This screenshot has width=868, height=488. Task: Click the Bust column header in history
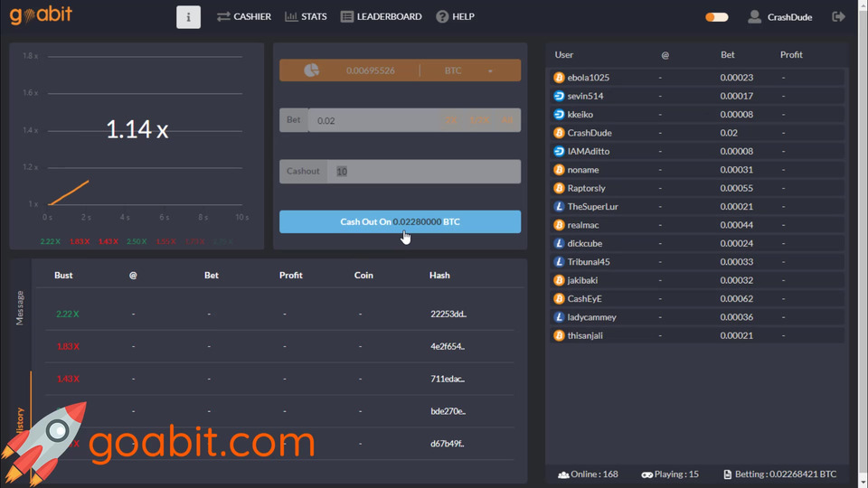[63, 275]
